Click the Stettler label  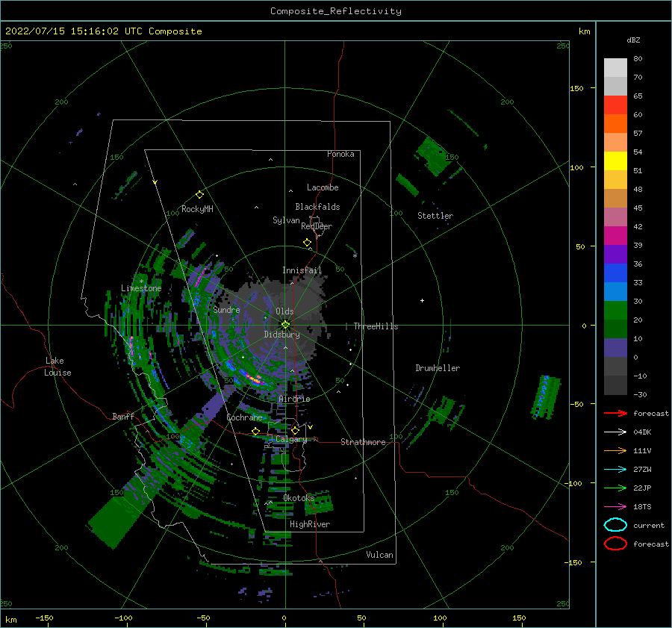435,216
